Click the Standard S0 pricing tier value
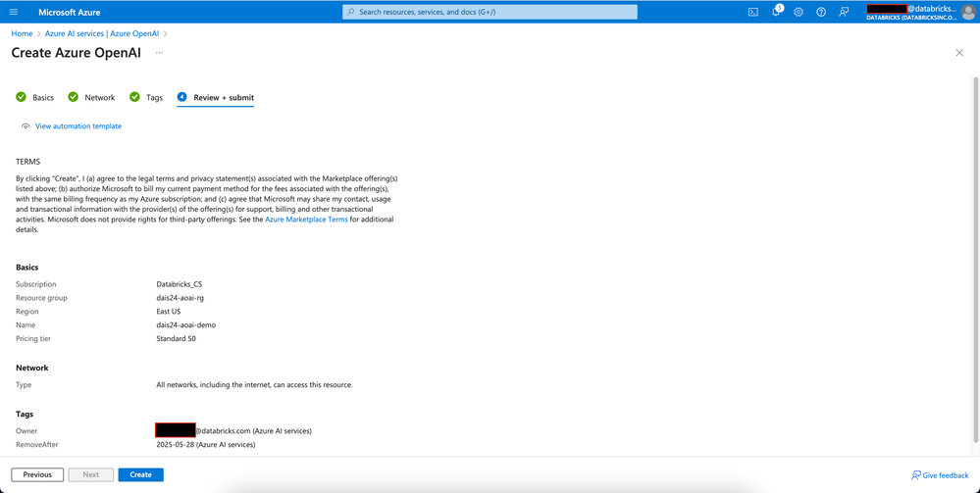Image resolution: width=980 pixels, height=493 pixels. pyautogui.click(x=177, y=339)
